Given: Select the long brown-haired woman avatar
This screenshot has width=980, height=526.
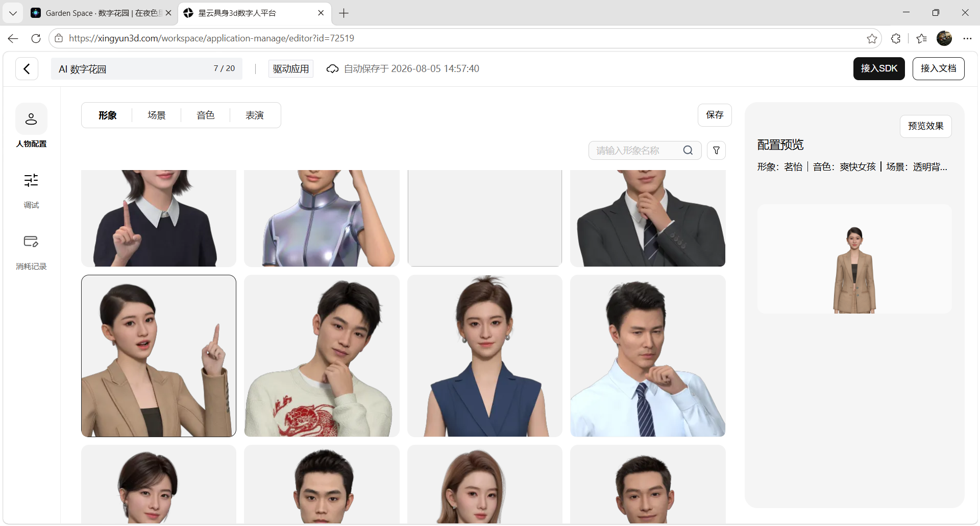Looking at the screenshot, I should (485, 484).
